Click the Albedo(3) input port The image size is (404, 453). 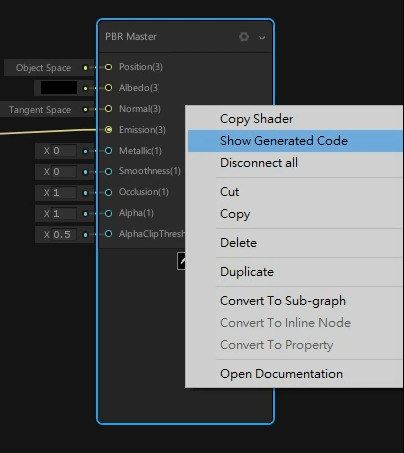(108, 88)
